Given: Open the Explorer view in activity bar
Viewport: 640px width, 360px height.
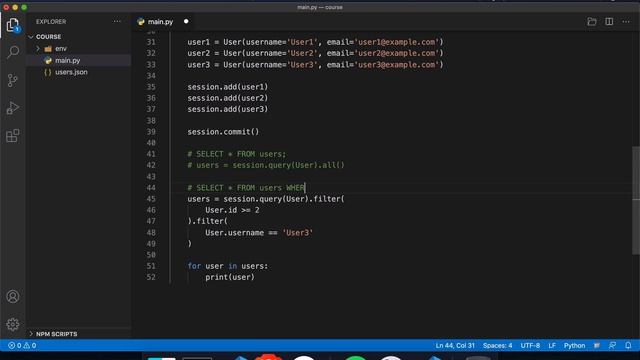Looking at the screenshot, I should (x=13, y=25).
